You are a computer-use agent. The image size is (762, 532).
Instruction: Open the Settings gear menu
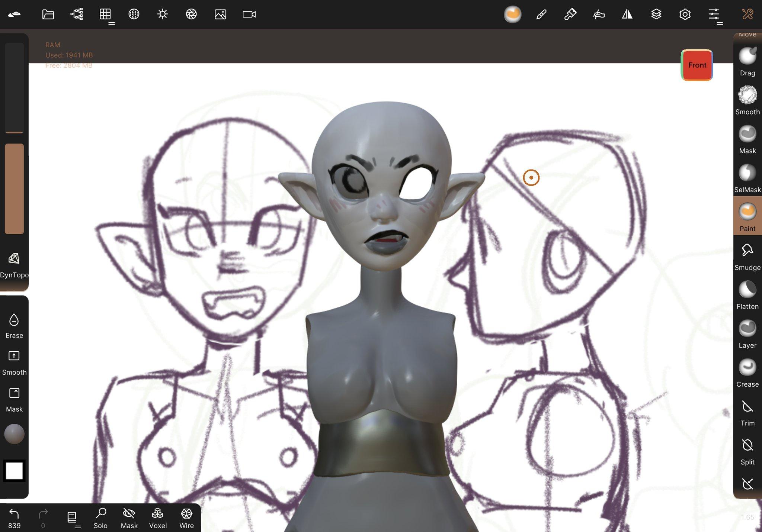click(x=685, y=14)
